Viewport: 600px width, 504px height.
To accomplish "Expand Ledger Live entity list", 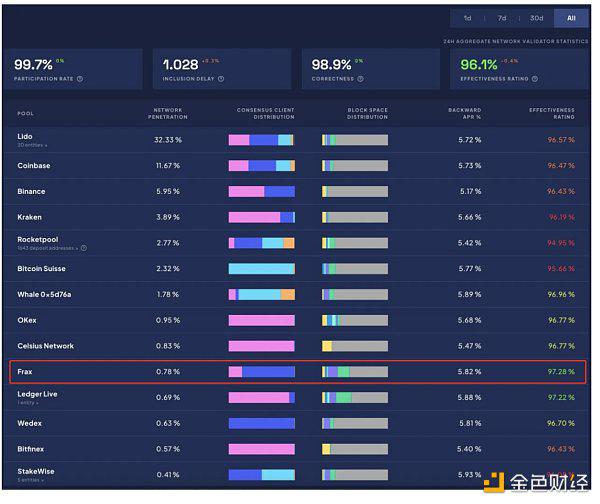I will click(x=28, y=403).
